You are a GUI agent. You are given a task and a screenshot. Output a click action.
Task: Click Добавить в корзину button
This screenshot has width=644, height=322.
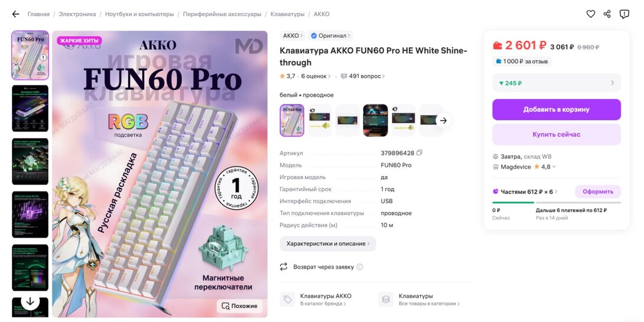tap(557, 110)
